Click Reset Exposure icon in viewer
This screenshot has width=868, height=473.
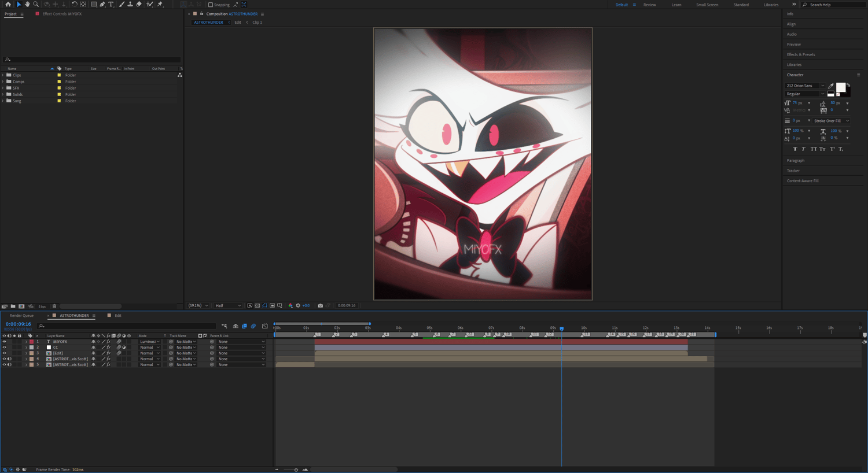coord(298,305)
